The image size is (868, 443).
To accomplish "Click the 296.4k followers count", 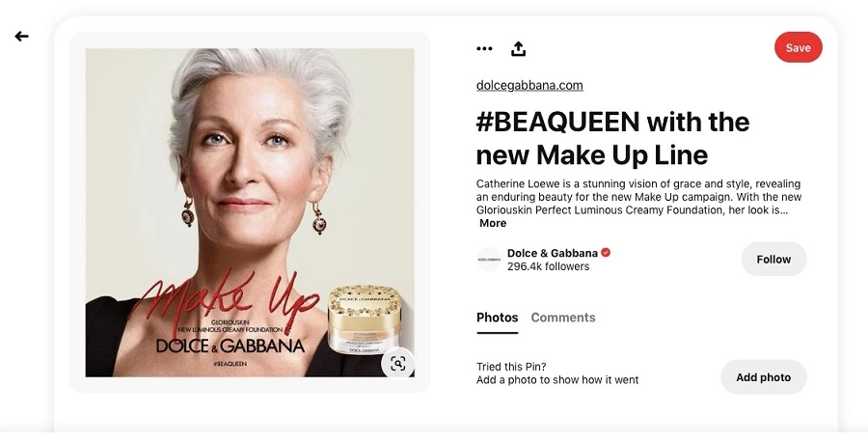I will [x=548, y=266].
